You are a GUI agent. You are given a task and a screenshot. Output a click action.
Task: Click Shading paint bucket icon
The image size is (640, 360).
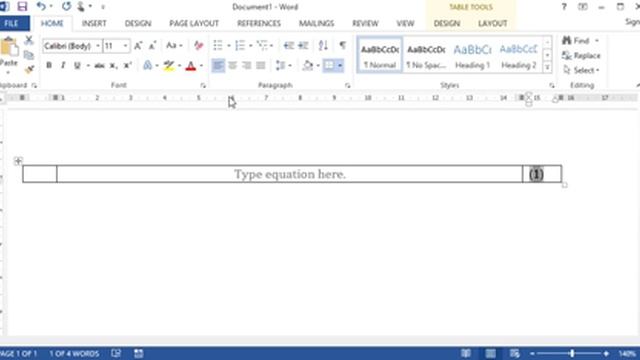pos(308,65)
